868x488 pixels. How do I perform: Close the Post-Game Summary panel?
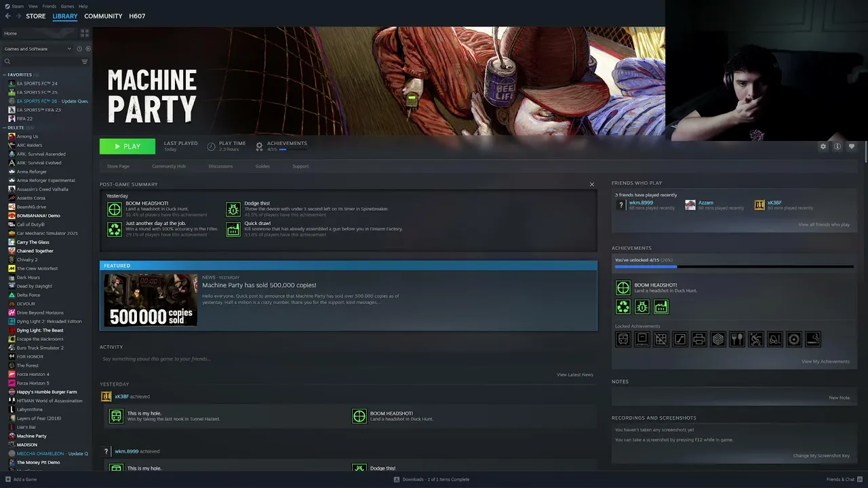pyautogui.click(x=592, y=184)
